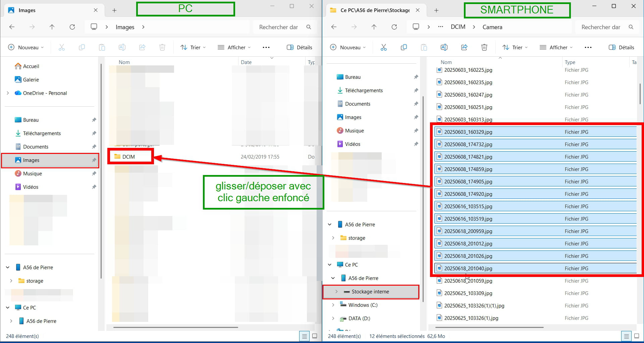Select file 20250625_103309.jpg

(468, 293)
